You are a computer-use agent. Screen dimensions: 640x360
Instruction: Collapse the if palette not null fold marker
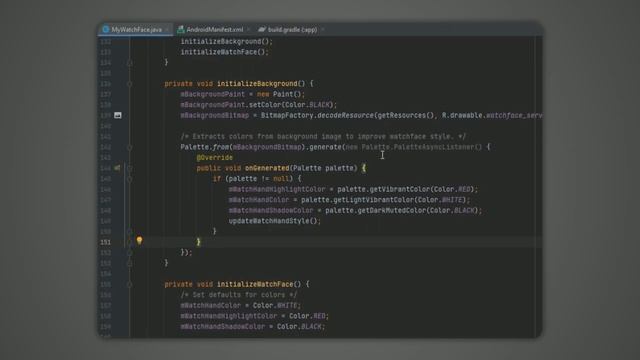tap(129, 178)
